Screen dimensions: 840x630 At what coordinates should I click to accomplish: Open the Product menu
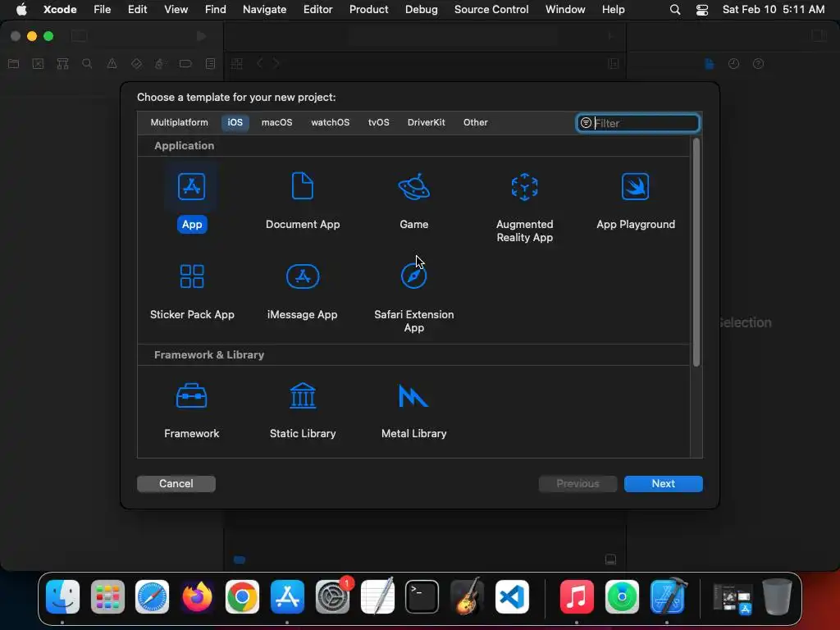(368, 10)
